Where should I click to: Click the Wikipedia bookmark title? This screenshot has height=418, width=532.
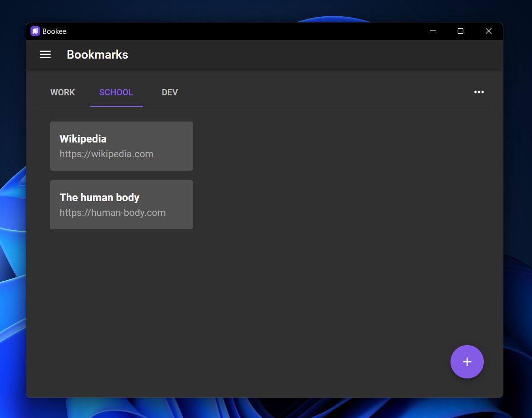(83, 139)
